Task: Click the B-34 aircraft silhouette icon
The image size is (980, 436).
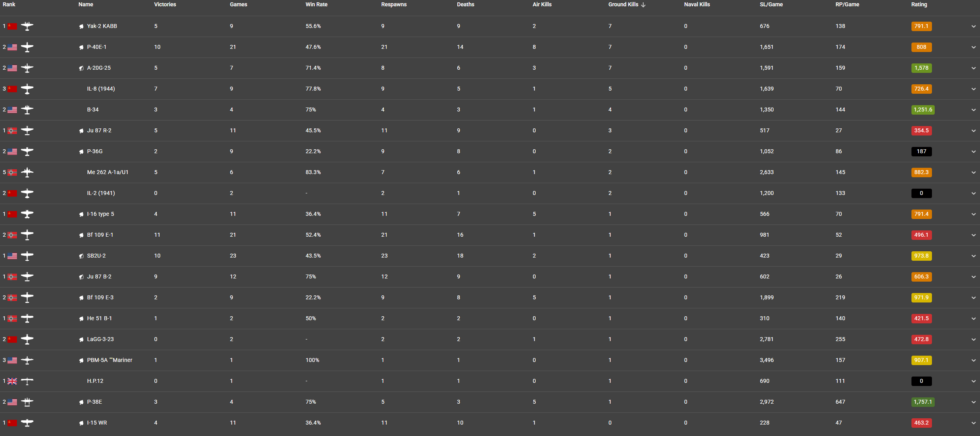Action: [x=27, y=110]
